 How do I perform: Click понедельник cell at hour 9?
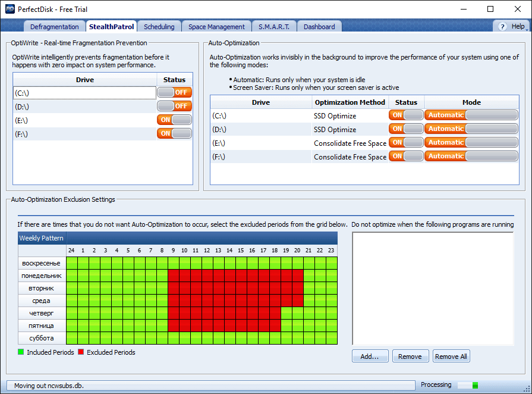pyautogui.click(x=174, y=276)
